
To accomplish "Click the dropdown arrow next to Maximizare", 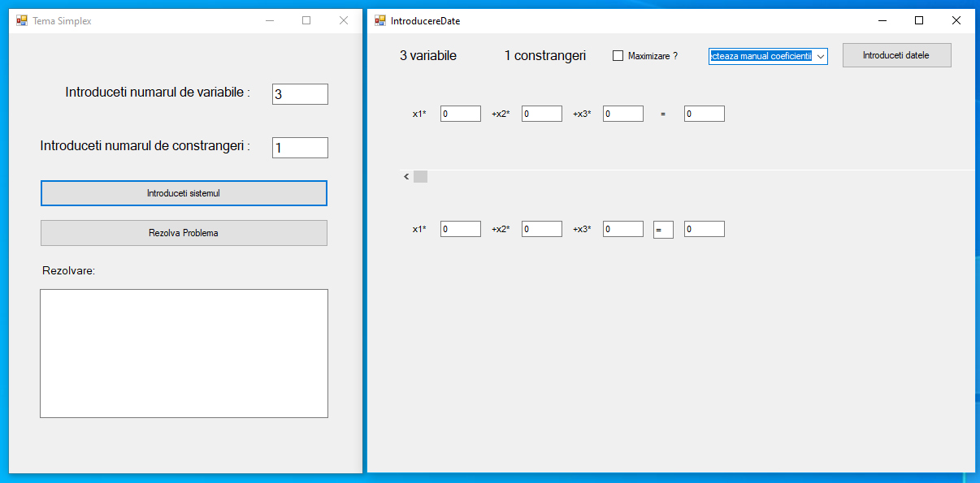I will (820, 56).
